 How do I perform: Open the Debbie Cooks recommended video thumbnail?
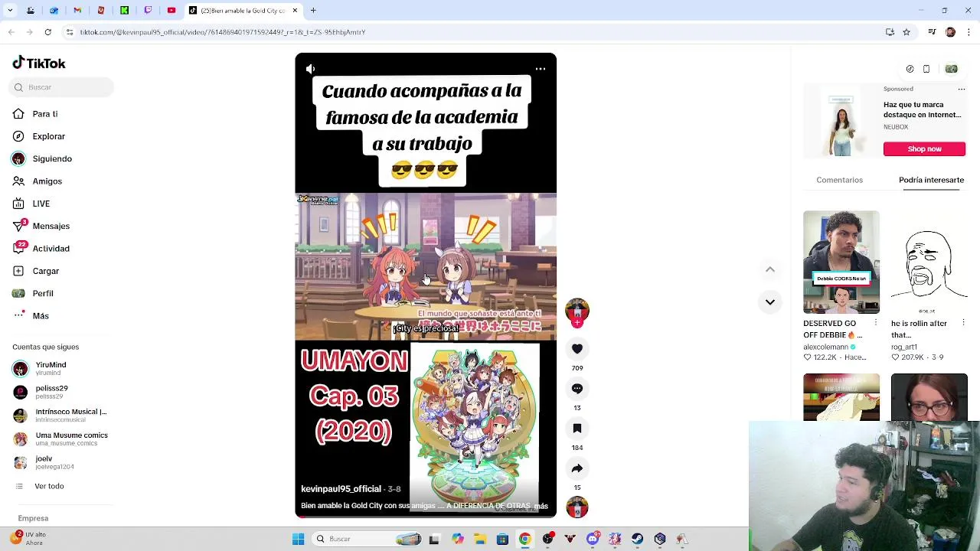(x=841, y=262)
